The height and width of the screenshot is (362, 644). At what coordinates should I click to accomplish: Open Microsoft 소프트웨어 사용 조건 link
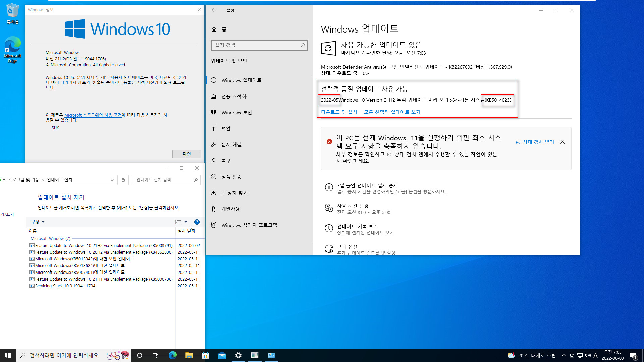click(x=93, y=115)
